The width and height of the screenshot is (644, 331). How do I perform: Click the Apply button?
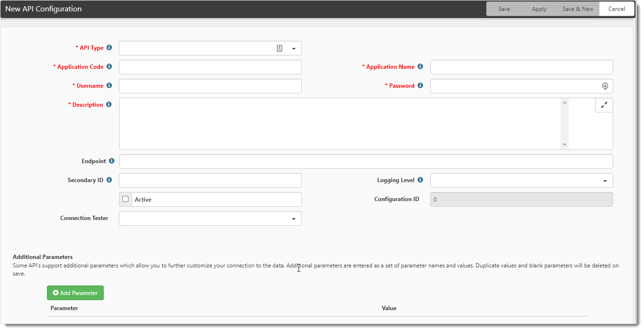539,9
